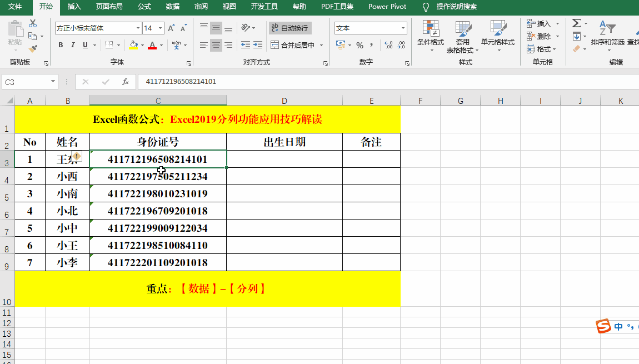Apply the yellow fill color bucket
The height and width of the screenshot is (364, 639).
[x=133, y=45]
